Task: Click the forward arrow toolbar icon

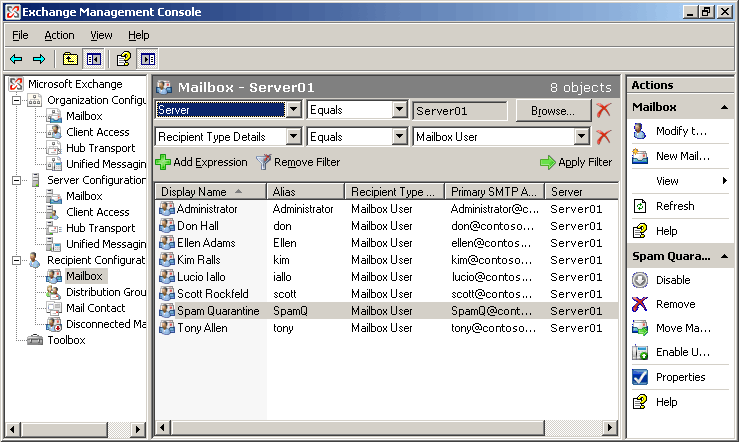Action: [39, 59]
